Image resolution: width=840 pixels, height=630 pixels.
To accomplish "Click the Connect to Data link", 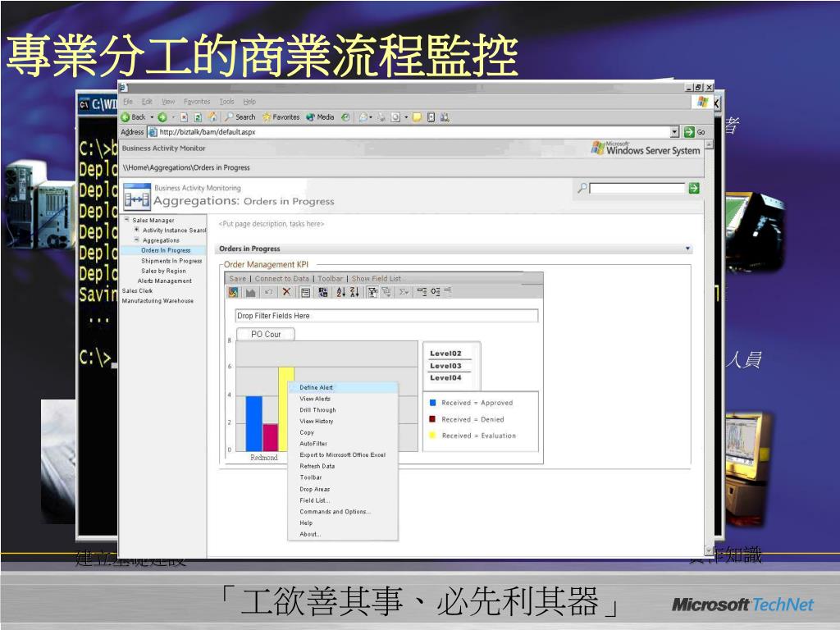I will click(282, 279).
